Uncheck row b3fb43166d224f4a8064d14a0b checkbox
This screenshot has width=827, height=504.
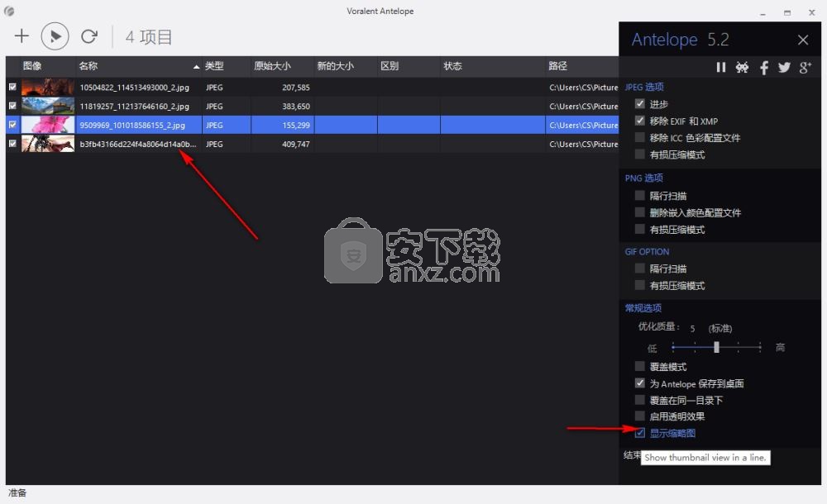tap(12, 144)
